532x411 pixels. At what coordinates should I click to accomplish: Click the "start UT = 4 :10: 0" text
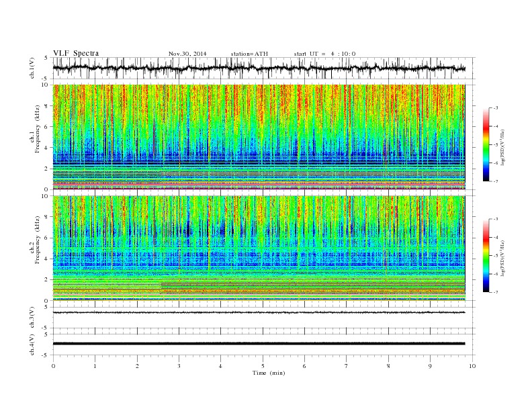[x=324, y=54]
